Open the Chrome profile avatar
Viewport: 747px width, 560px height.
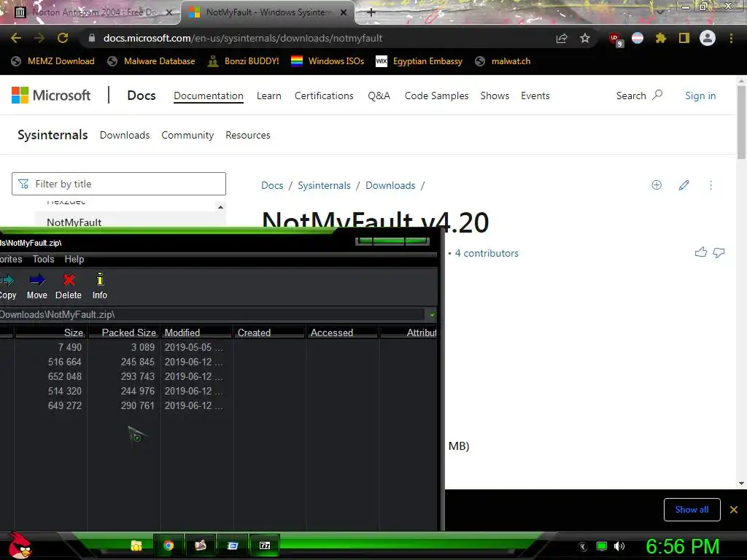(708, 38)
